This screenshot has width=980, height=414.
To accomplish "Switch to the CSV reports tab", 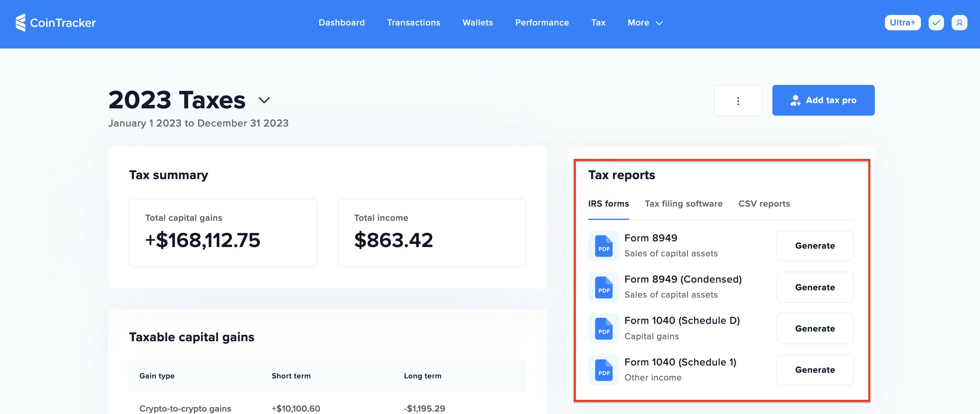I will click(764, 204).
